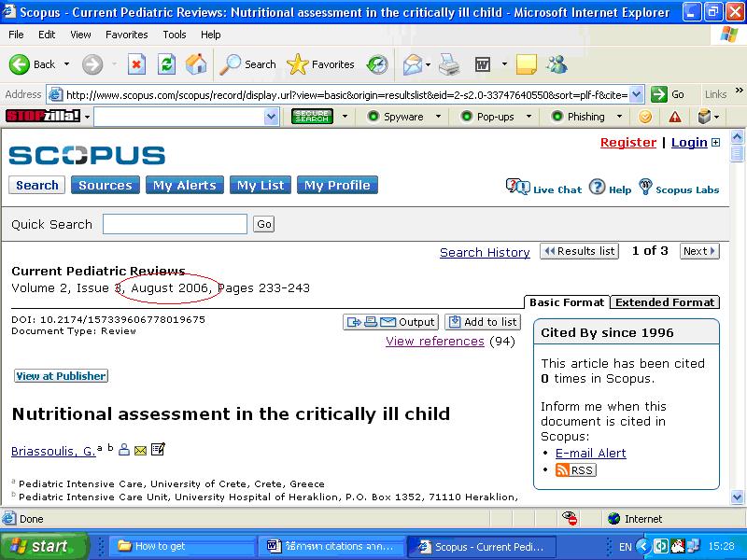Open the Search magnifier in IE toolbar
The image size is (747, 560).
(x=247, y=64)
